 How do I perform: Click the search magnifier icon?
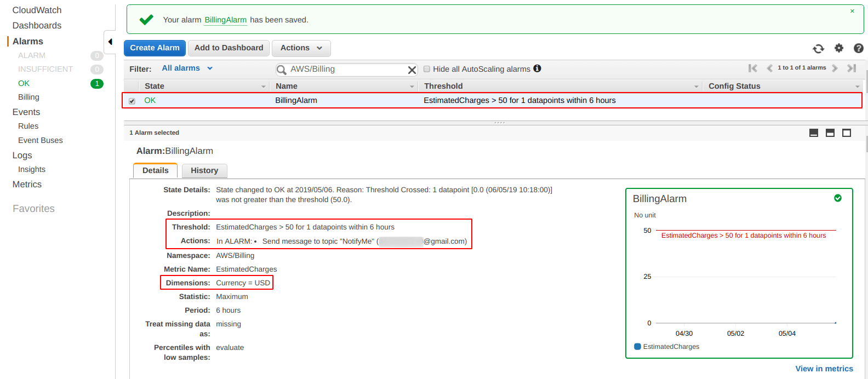(282, 70)
